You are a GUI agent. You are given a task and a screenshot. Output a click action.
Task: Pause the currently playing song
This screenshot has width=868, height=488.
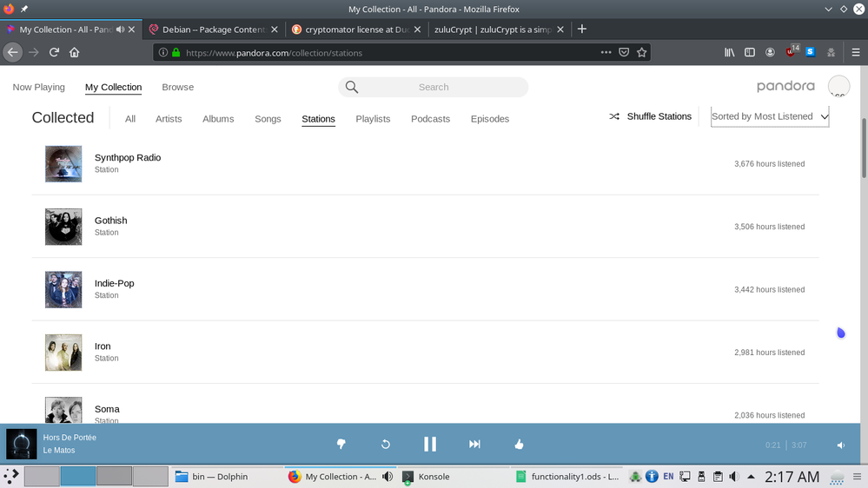click(429, 444)
